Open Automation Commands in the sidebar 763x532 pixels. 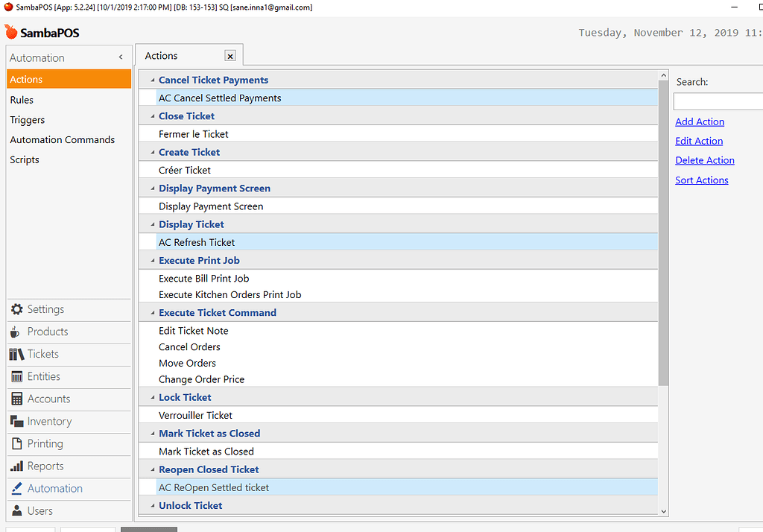tap(62, 139)
